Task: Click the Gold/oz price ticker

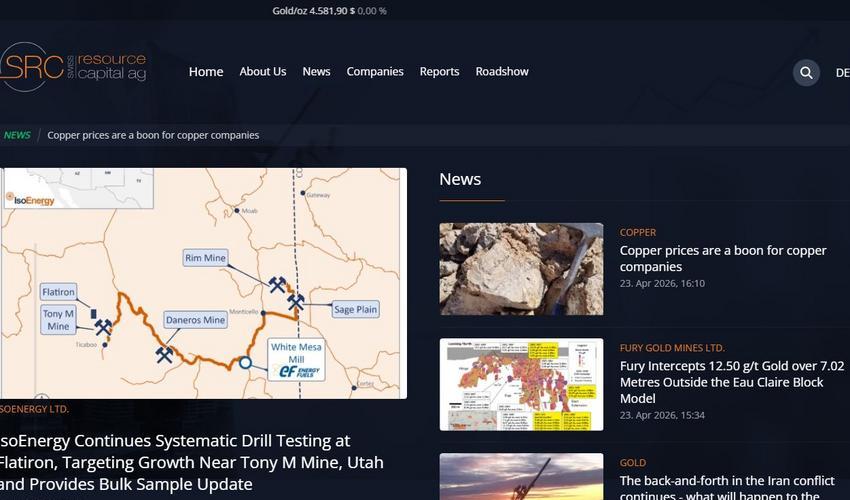Action: [x=329, y=11]
